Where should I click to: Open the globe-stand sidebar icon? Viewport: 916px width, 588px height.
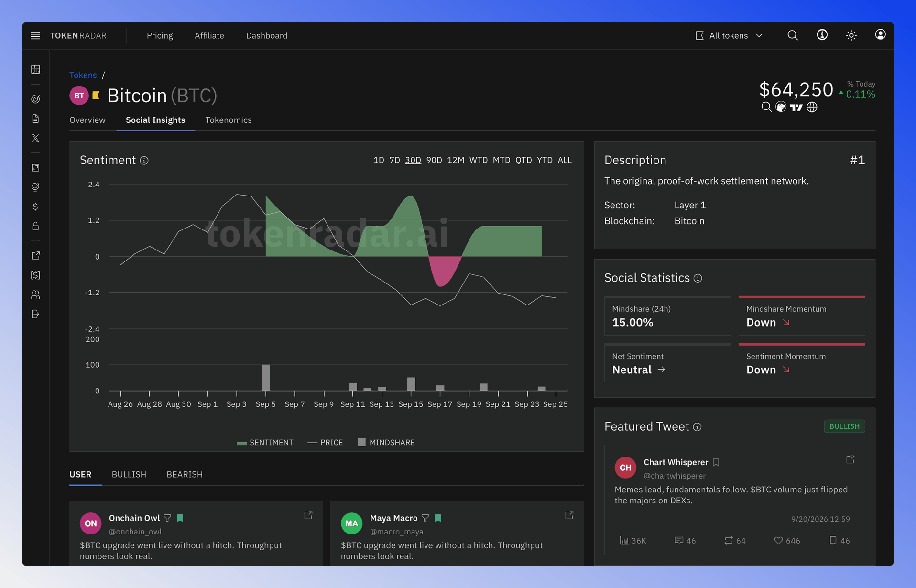tap(35, 187)
